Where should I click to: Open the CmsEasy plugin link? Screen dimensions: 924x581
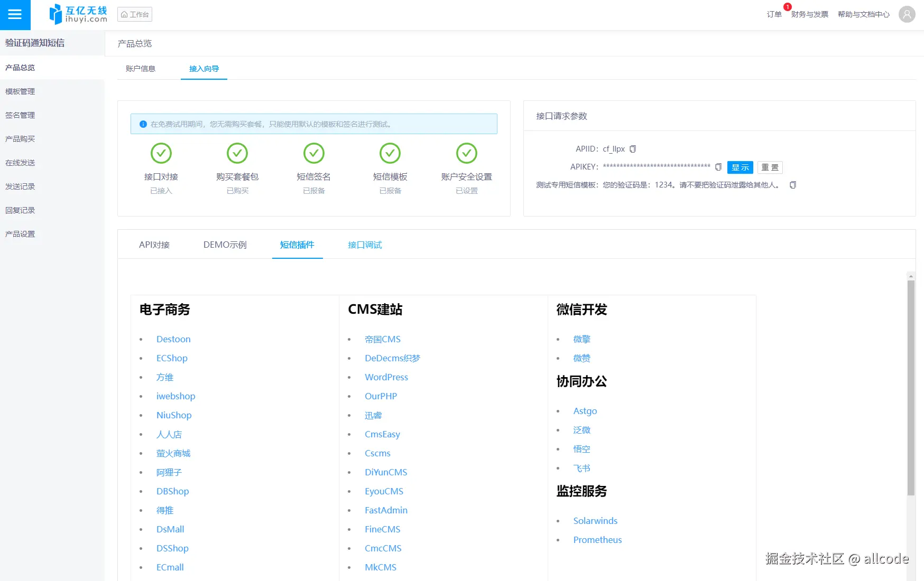382,434
